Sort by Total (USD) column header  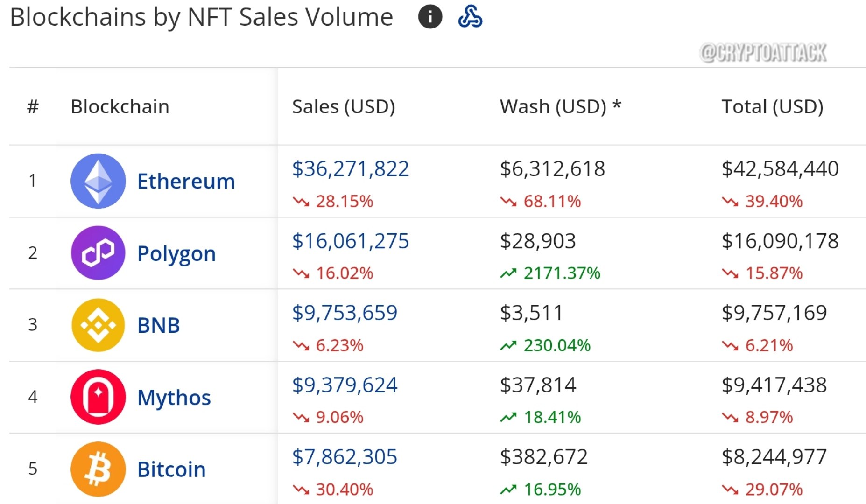773,107
